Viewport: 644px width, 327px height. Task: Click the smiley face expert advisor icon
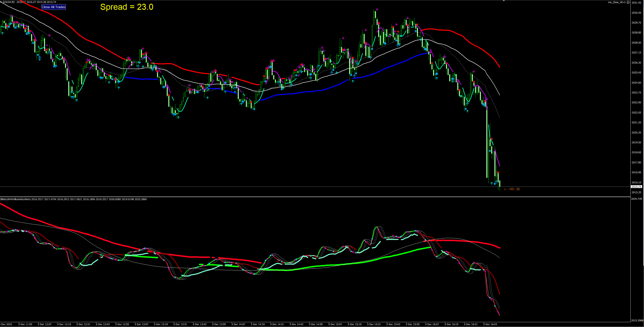(x=628, y=2)
